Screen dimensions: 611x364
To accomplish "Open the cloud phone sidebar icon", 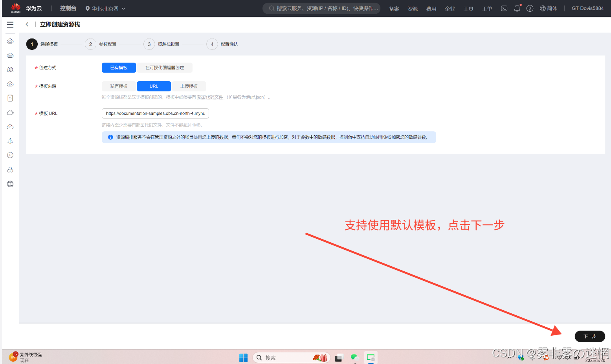I will (x=10, y=98).
